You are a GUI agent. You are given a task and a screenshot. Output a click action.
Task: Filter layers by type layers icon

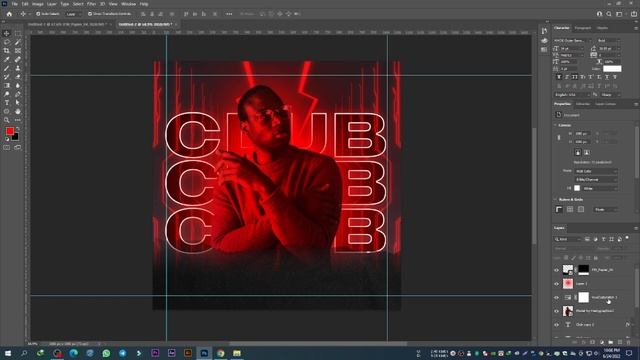click(603, 239)
